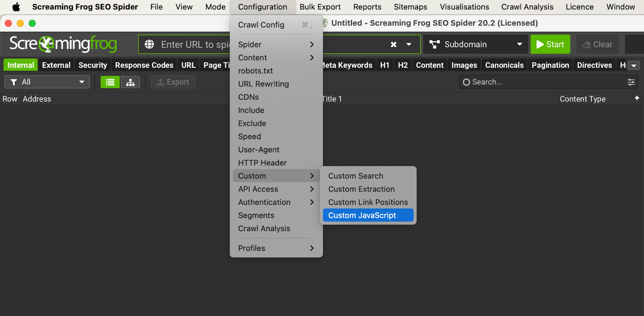Viewport: 644px width, 316px height.
Task: Choose Custom Extraction in submenu
Action: (x=368, y=189)
